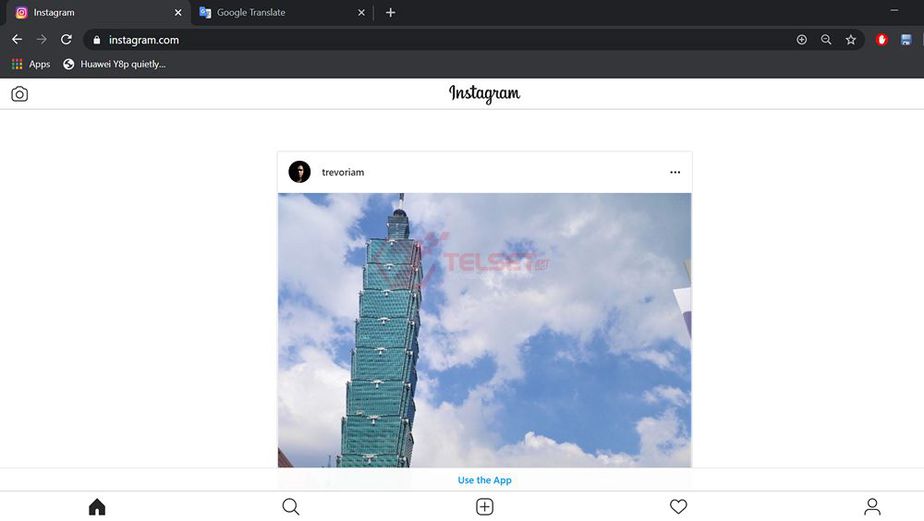This screenshot has width=924, height=521.
Task: Click the browser zoom magnifier icon
Action: pos(826,40)
